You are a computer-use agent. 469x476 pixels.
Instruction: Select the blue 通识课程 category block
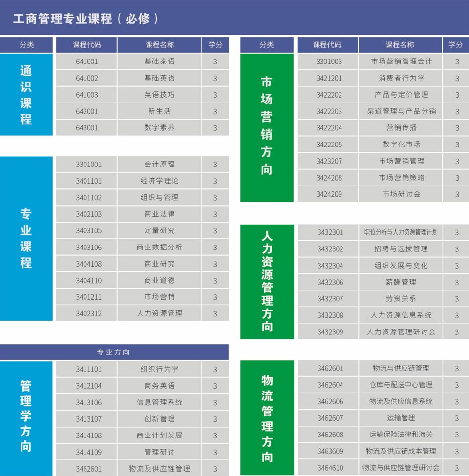[x=26, y=94]
